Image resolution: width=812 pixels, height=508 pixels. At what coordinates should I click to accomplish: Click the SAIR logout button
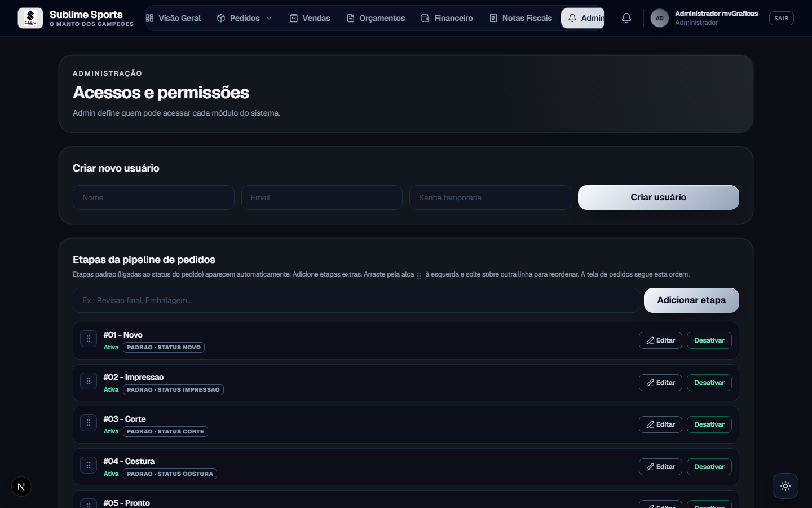pos(781,18)
